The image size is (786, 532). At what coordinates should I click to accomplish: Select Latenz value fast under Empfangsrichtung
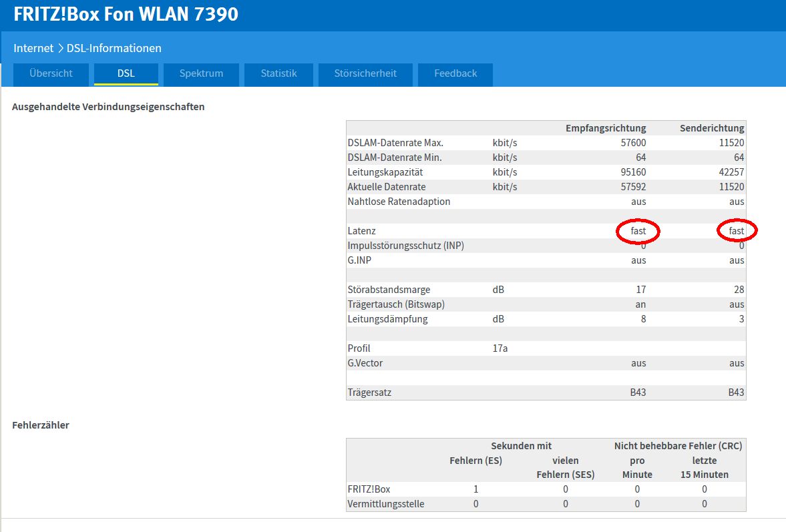pos(638,231)
